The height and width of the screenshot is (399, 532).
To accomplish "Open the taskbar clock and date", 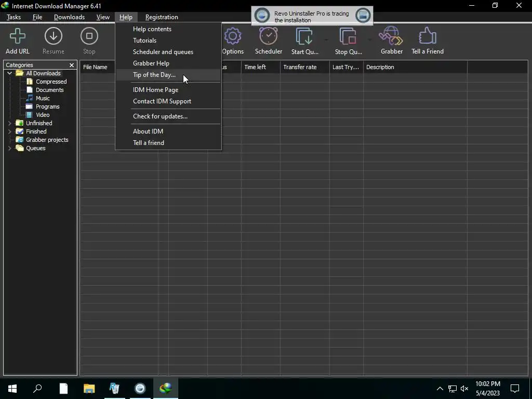I will click(488, 389).
